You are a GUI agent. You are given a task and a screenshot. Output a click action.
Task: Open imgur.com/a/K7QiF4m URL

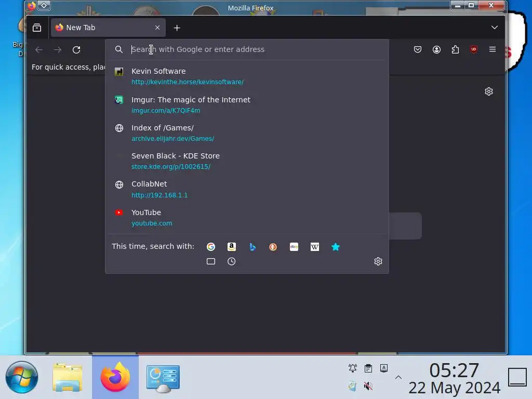click(x=166, y=110)
